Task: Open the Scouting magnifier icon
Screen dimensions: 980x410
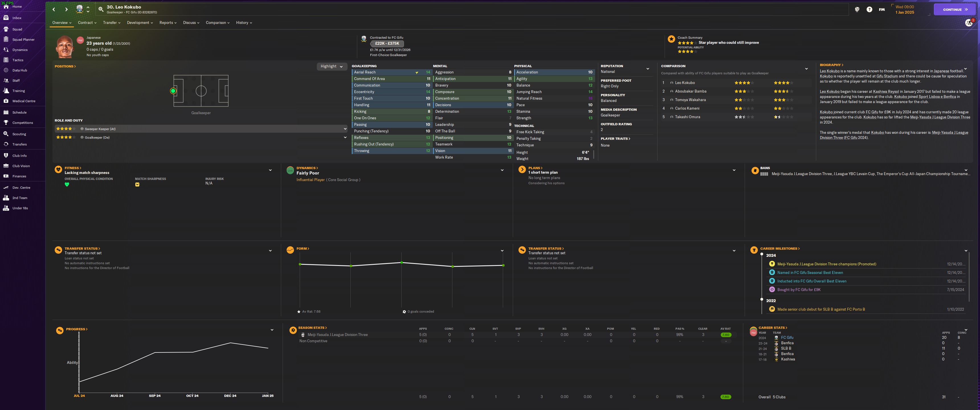Action: [6, 134]
